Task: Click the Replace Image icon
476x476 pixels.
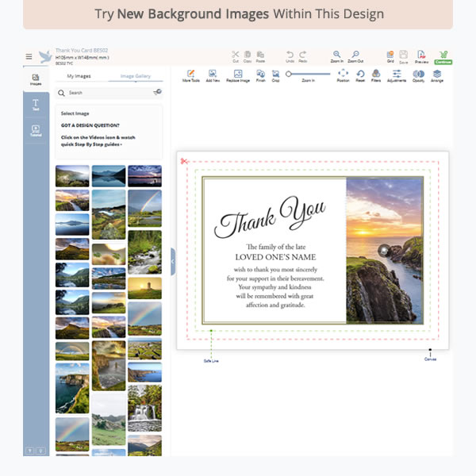Action: click(x=238, y=75)
